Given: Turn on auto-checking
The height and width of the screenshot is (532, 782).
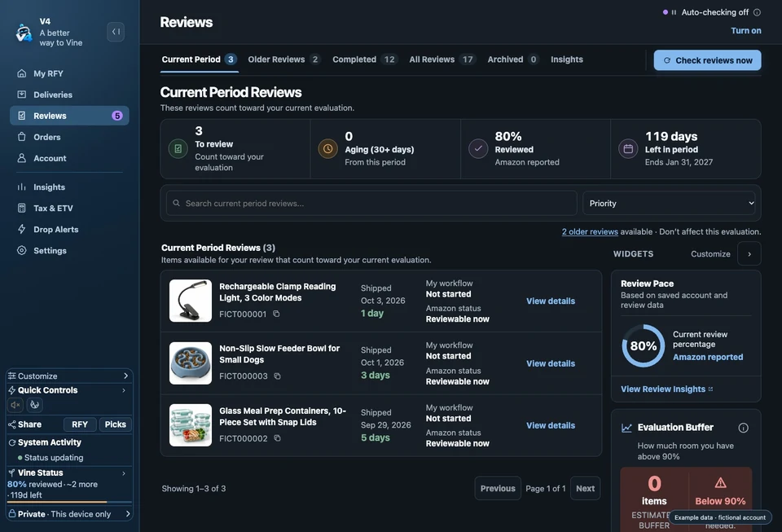Looking at the screenshot, I should point(745,30).
